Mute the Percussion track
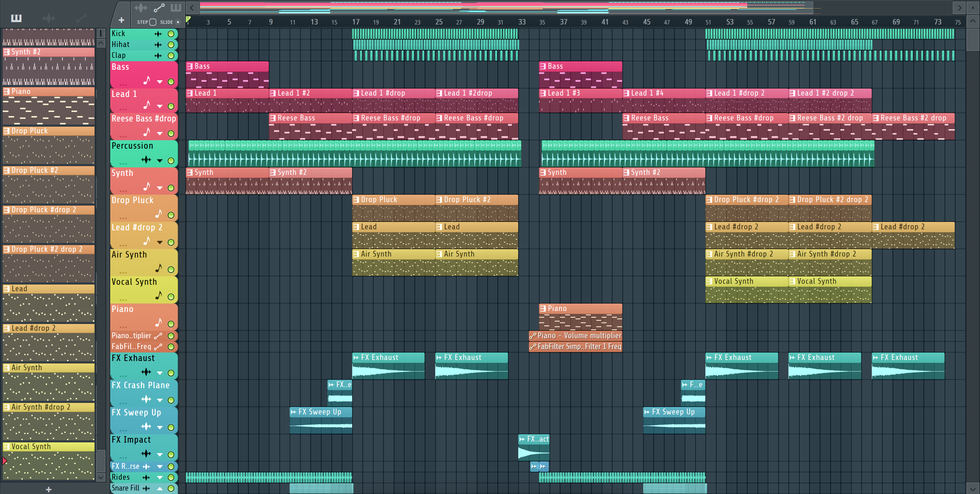 coord(171,161)
